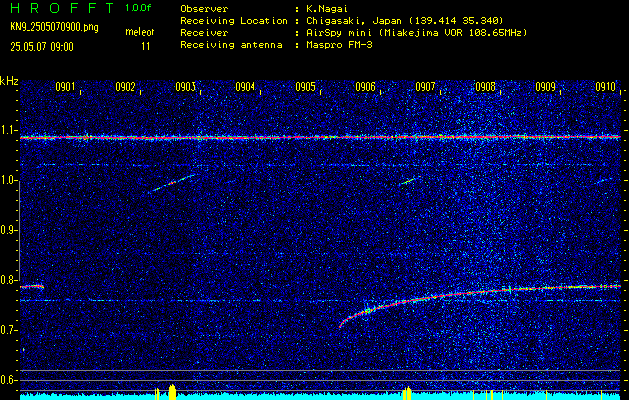Select the 0.9 frequency axis label
This screenshot has height=400, width=629.
[x=8, y=230]
